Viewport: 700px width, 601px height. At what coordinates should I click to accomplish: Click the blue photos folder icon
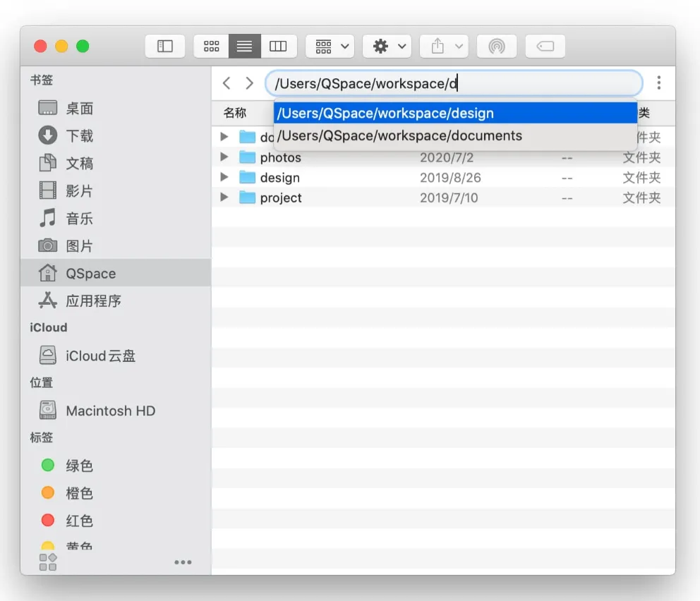pyautogui.click(x=247, y=157)
